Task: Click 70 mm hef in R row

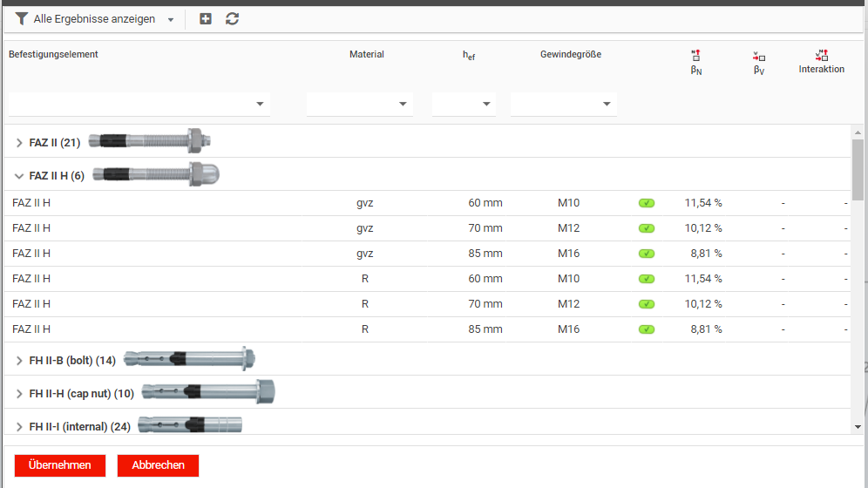Action: 485,304
